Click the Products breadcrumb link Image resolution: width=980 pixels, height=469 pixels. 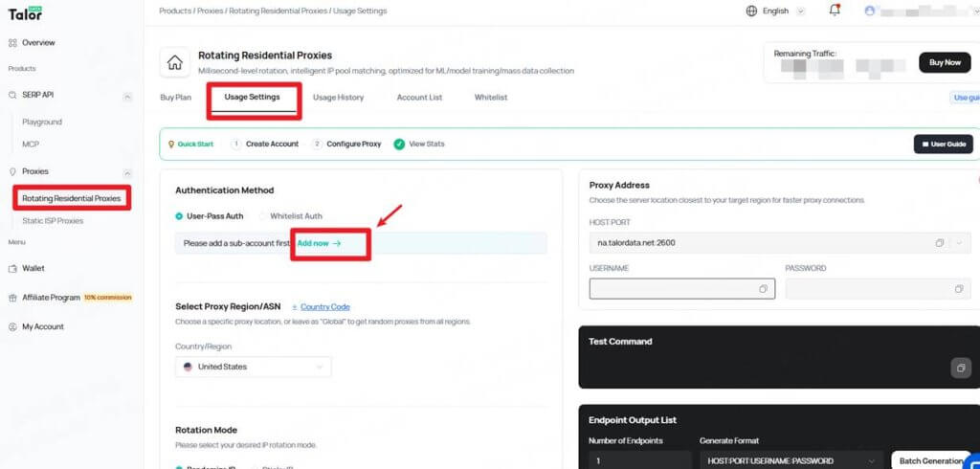pos(175,11)
